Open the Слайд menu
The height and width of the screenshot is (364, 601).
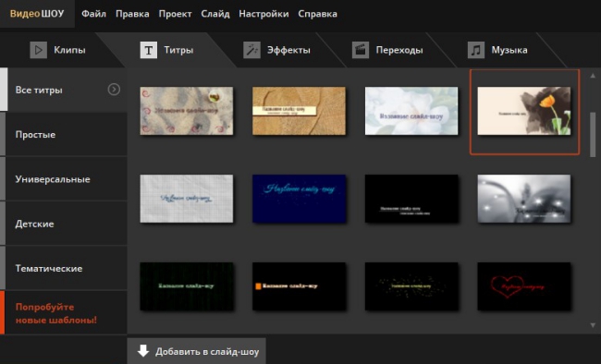click(x=215, y=14)
